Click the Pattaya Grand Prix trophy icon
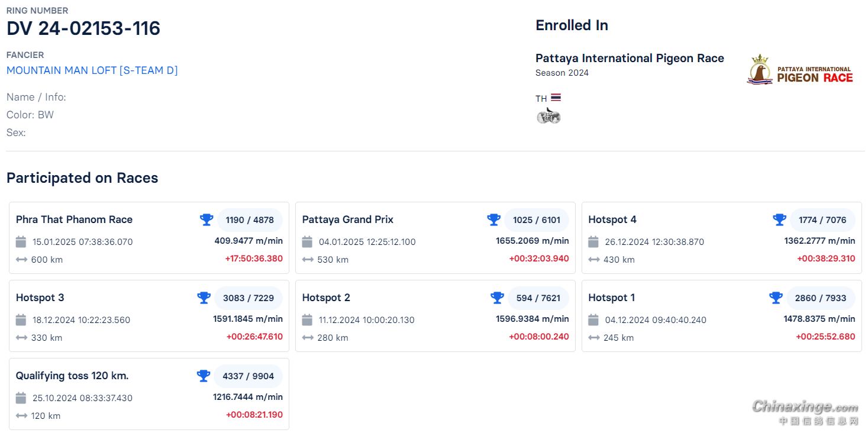 (493, 220)
